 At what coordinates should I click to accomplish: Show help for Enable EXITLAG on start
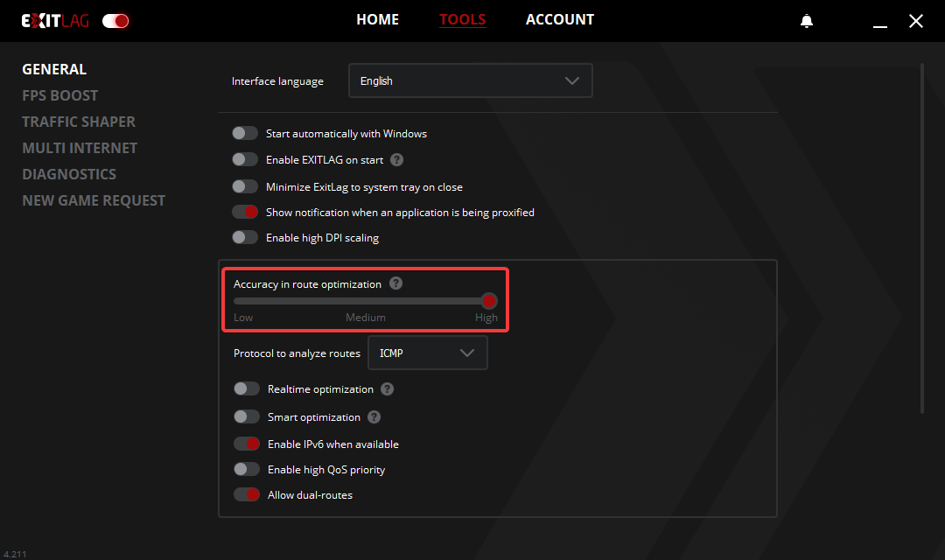tap(396, 160)
